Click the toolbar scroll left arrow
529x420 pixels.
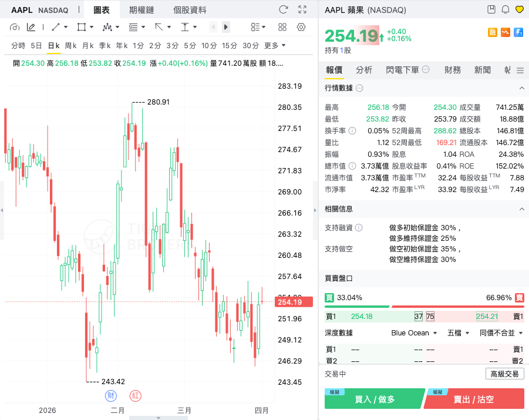point(213,27)
